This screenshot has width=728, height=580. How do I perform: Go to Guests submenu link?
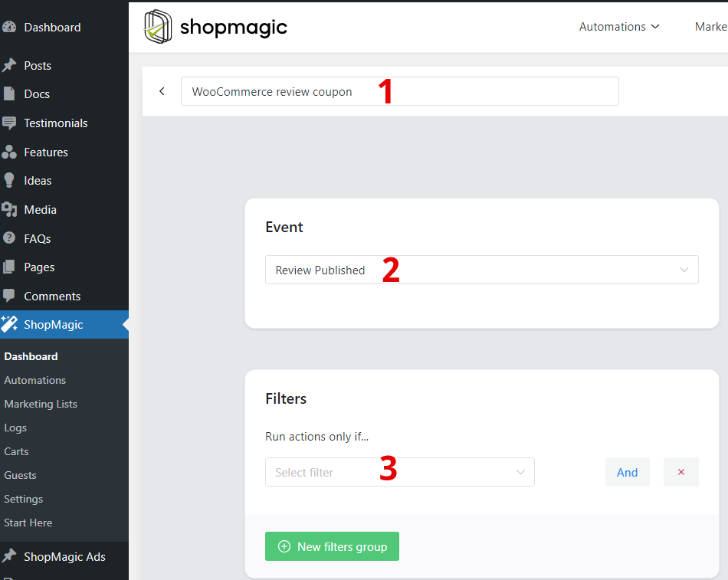[20, 475]
